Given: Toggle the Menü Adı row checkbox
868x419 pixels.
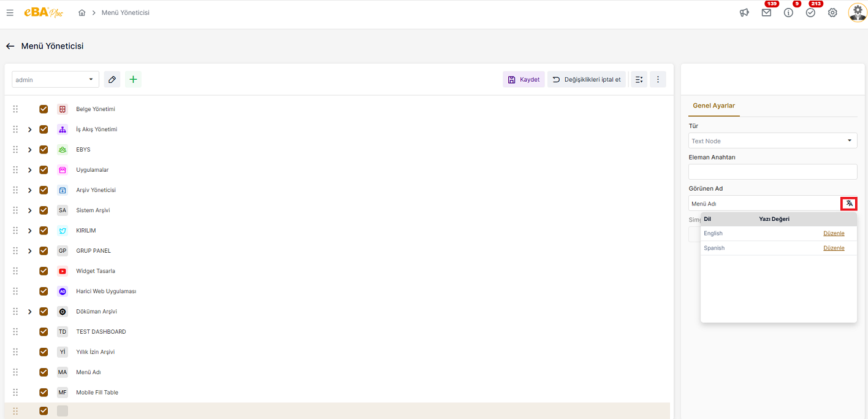Looking at the screenshot, I should [x=44, y=372].
